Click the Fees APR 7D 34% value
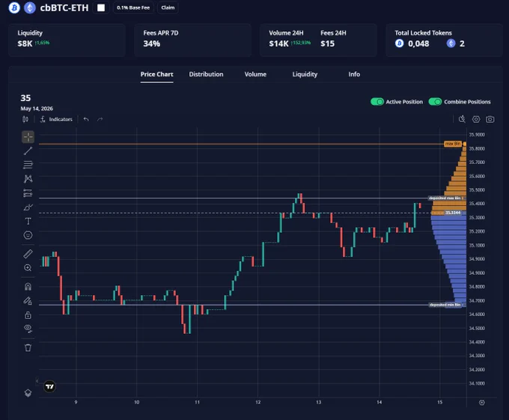 tap(152, 44)
